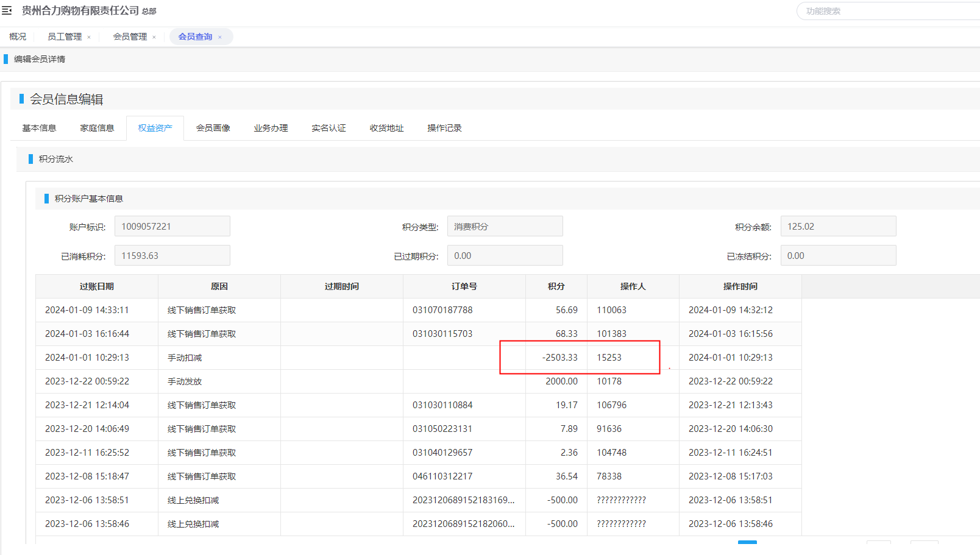Click the 积分 column header
This screenshot has height=555, width=980.
pyautogui.click(x=556, y=286)
